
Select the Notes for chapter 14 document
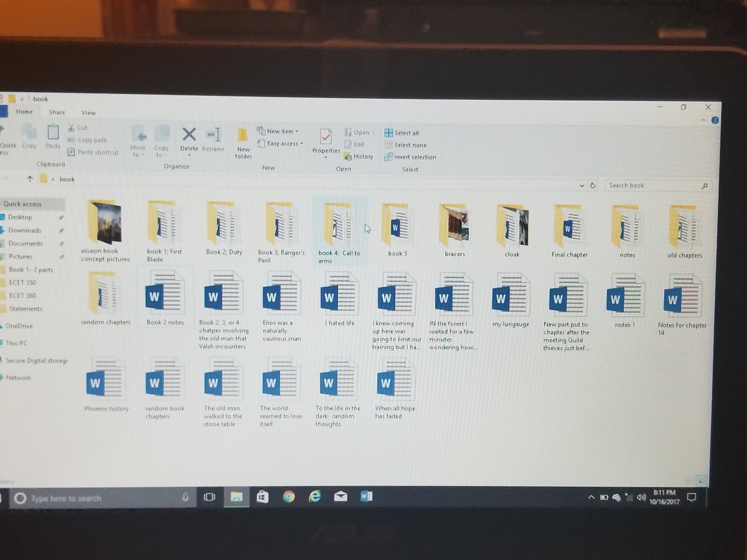(682, 304)
